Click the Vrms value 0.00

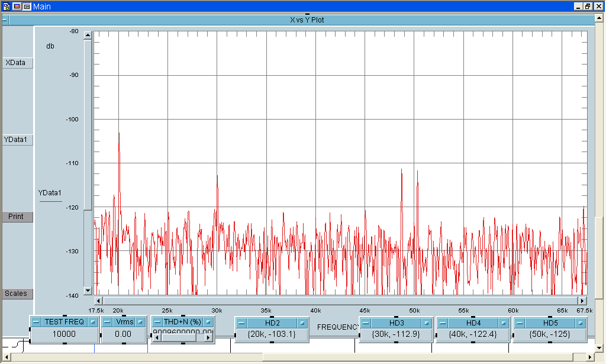tap(123, 334)
